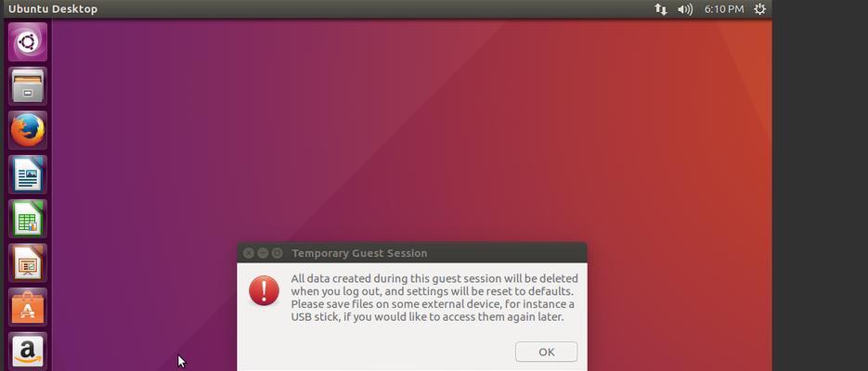Viewport: 868px width, 371px height.
Task: Open the network connections indicator menu
Action: pyautogui.click(x=660, y=9)
